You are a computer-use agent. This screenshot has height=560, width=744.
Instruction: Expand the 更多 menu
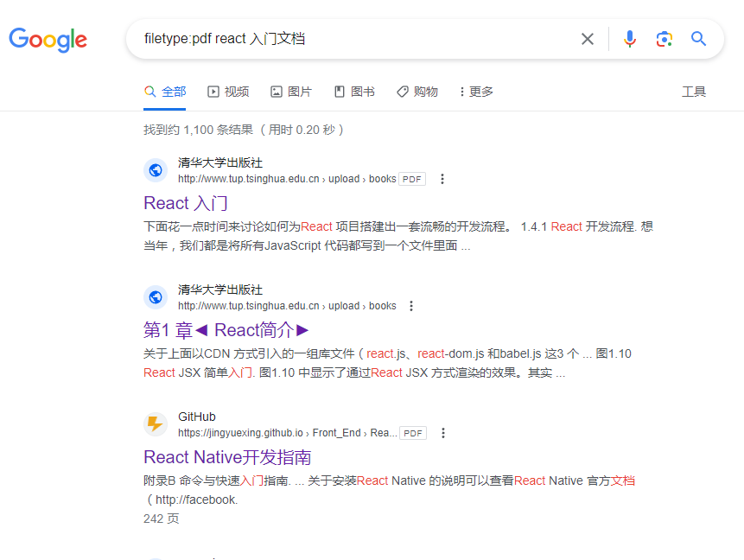pyautogui.click(x=476, y=92)
